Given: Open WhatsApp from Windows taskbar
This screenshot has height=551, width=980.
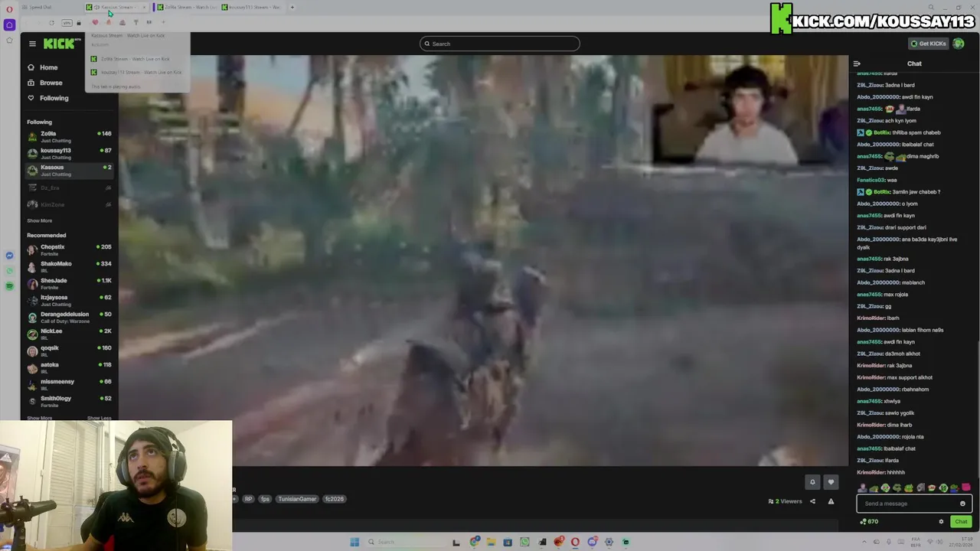Looking at the screenshot, I should [524, 542].
